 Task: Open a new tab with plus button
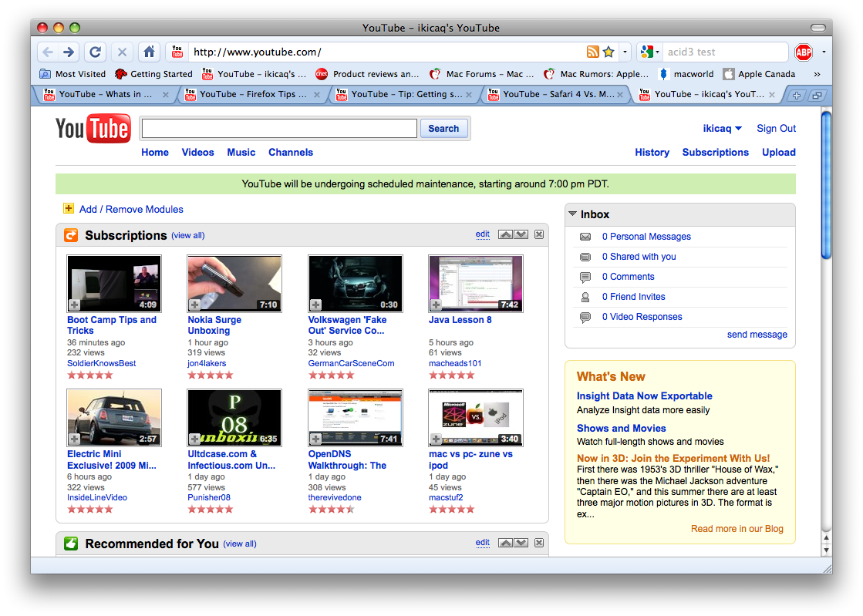click(x=796, y=95)
